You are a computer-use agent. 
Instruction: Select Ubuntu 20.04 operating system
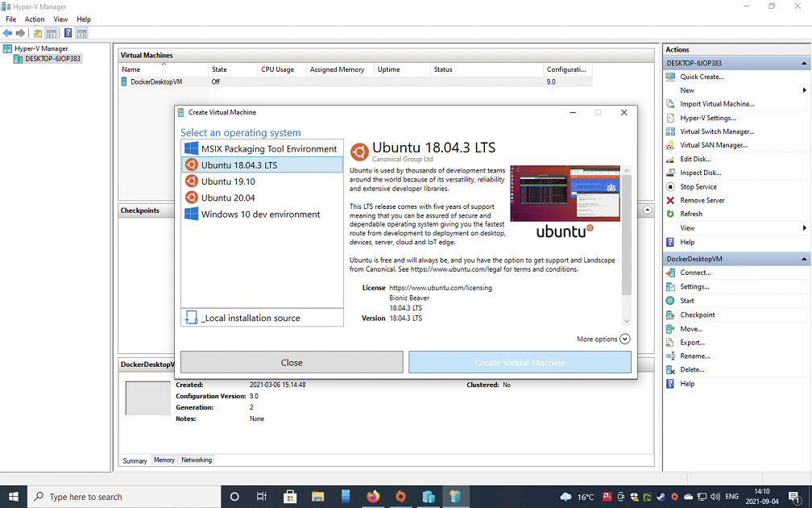[262, 198]
